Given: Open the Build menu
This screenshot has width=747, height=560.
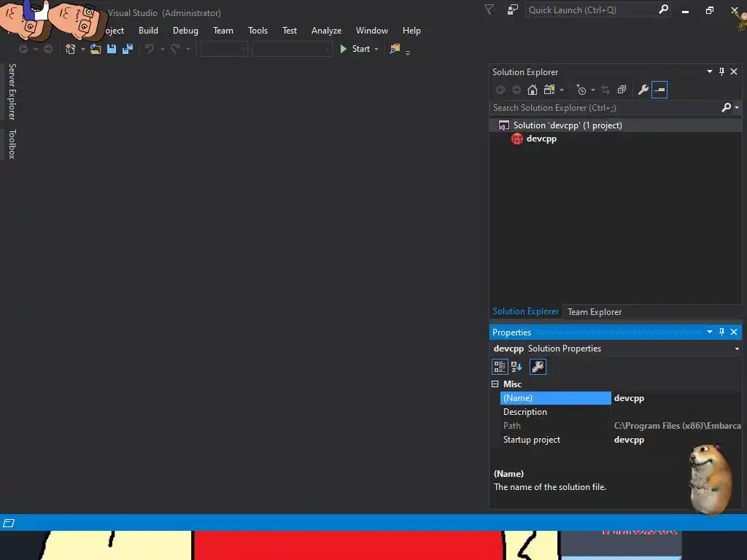Looking at the screenshot, I should coord(148,31).
